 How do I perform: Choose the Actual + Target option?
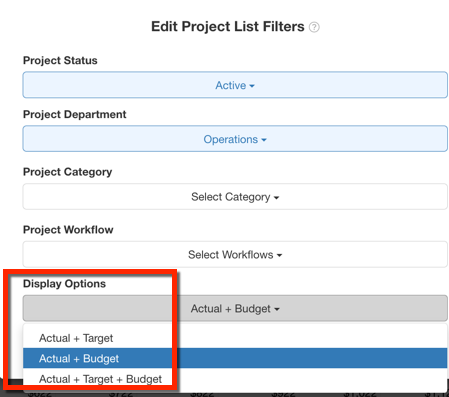pos(235,338)
